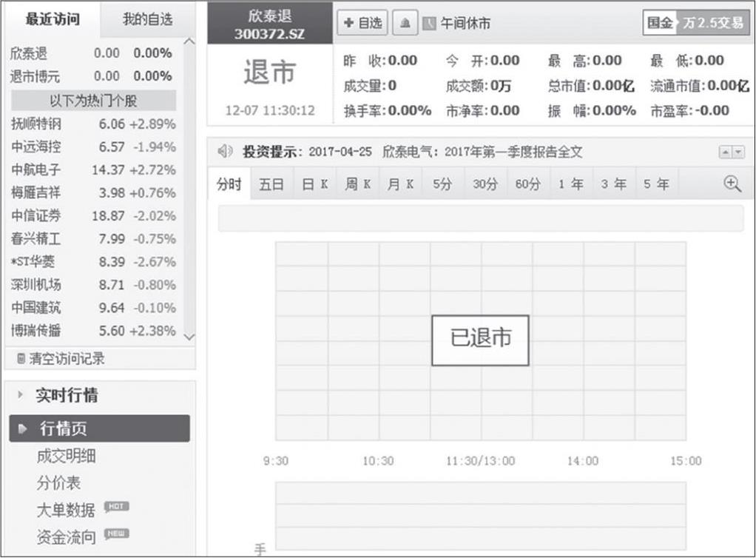Click the NEW badge beside 资金流向
The image size is (756, 558).
pyautogui.click(x=116, y=534)
